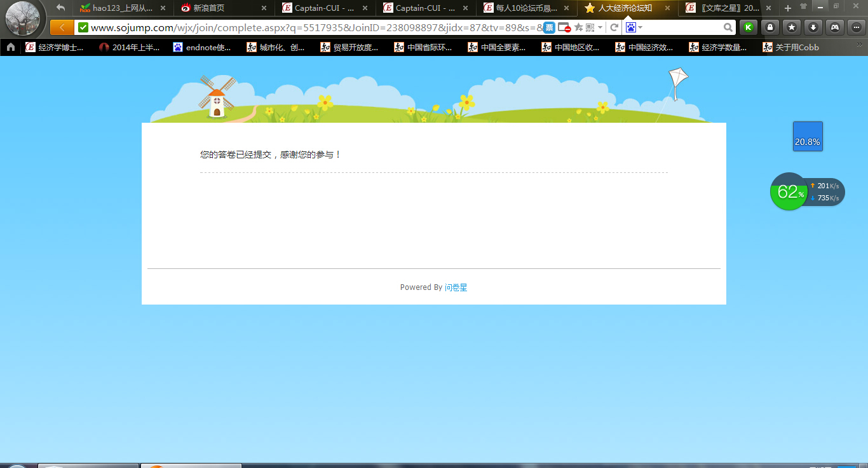
Task: Switch to the 新浪首页 tab
Action: [x=223, y=8]
